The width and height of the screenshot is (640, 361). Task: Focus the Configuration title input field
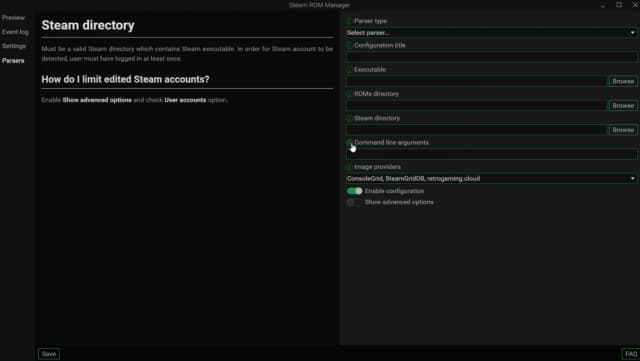coord(491,57)
